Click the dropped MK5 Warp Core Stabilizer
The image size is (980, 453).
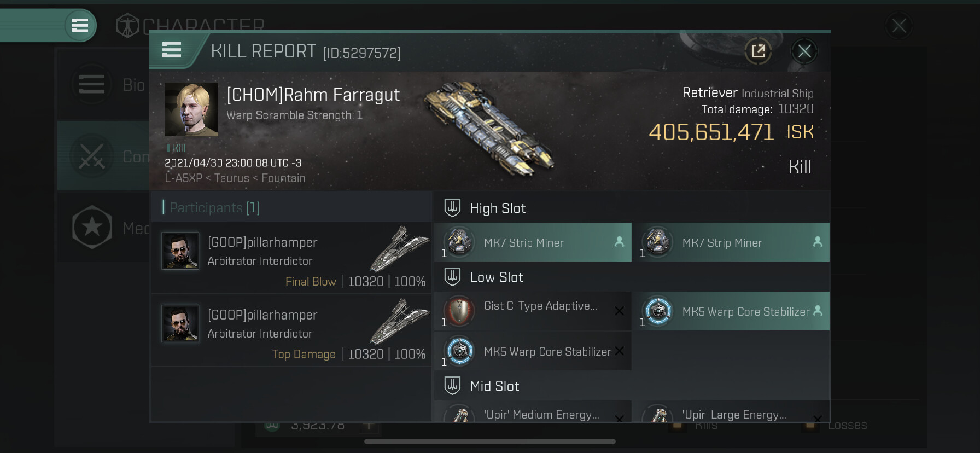pyautogui.click(x=533, y=351)
